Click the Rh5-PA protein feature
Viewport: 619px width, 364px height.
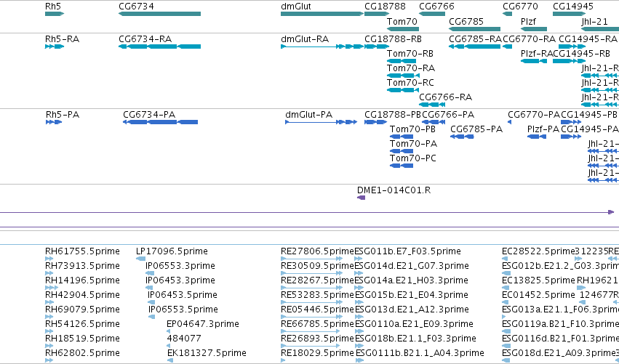coord(54,122)
